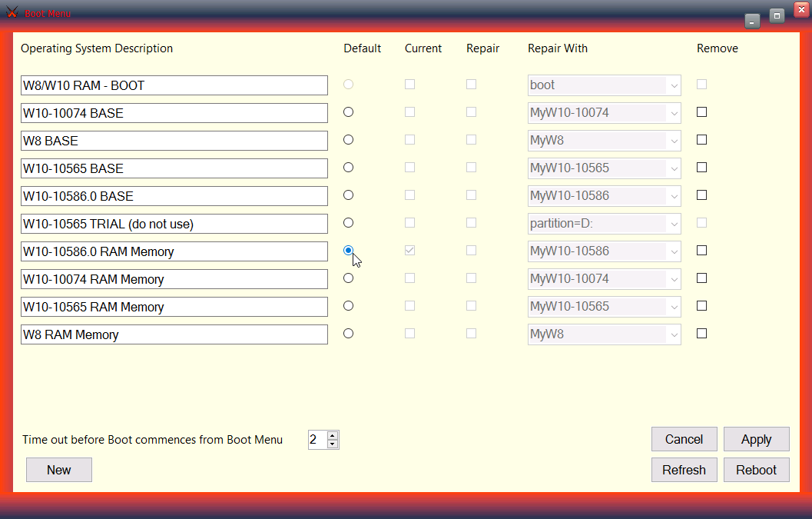812x519 pixels.
Task: Set W10-10586.0 BASE as default
Action: click(x=349, y=195)
